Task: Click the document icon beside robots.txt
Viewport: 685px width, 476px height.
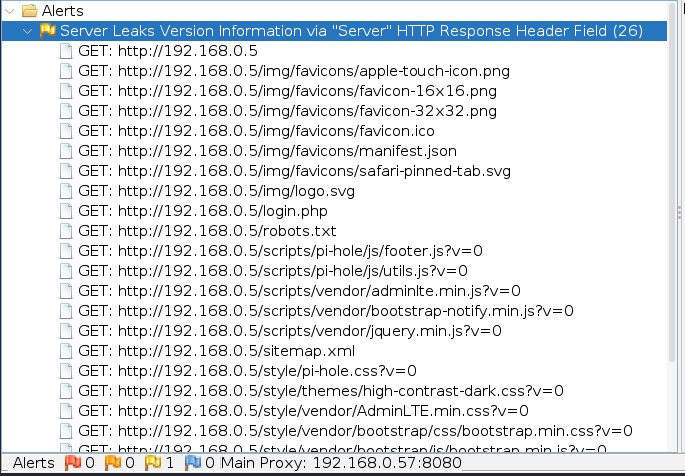Action: click(66, 231)
